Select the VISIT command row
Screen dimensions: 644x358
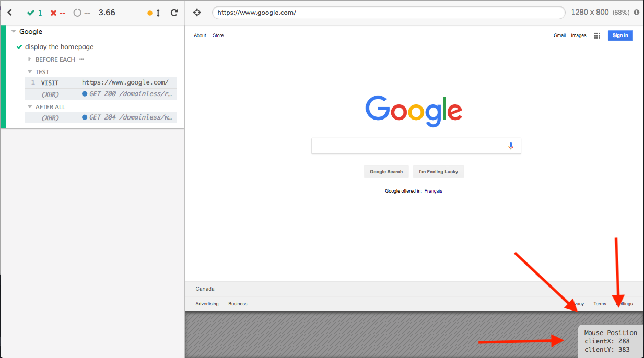100,83
